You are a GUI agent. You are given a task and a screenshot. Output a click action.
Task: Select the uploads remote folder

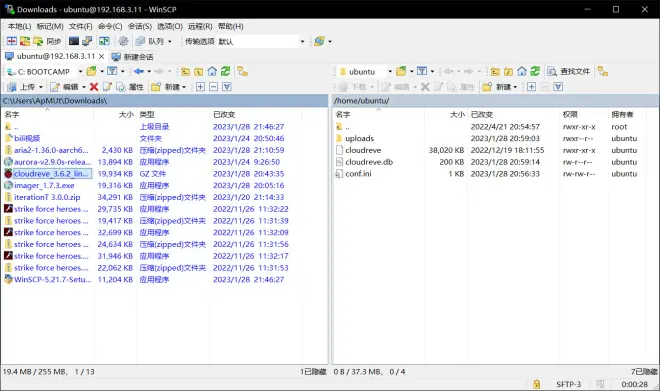pos(359,138)
